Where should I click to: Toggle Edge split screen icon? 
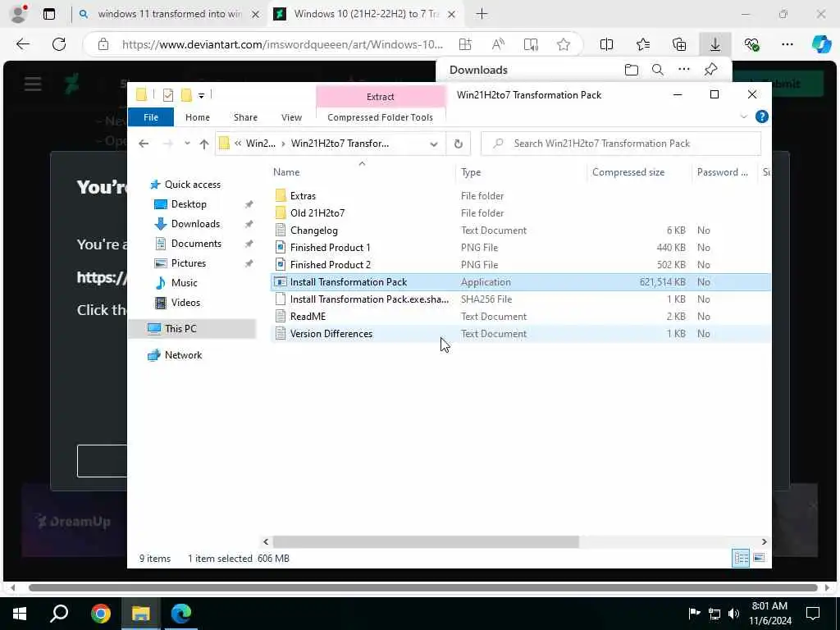click(606, 44)
